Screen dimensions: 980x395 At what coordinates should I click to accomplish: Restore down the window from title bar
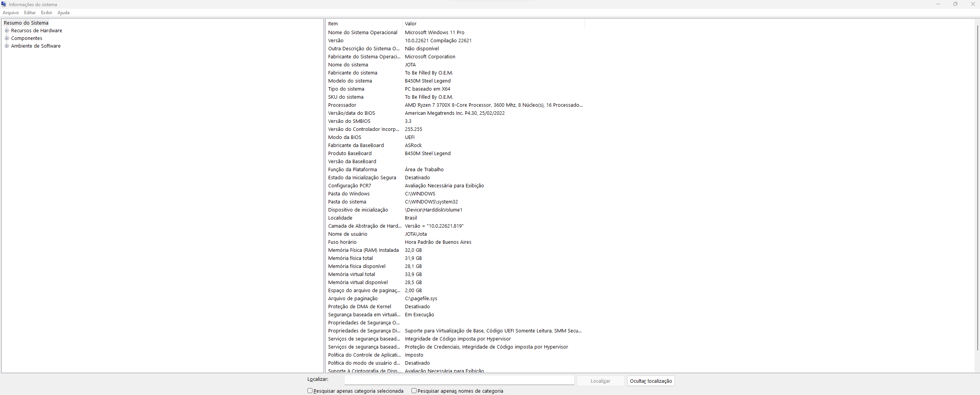[x=955, y=4]
